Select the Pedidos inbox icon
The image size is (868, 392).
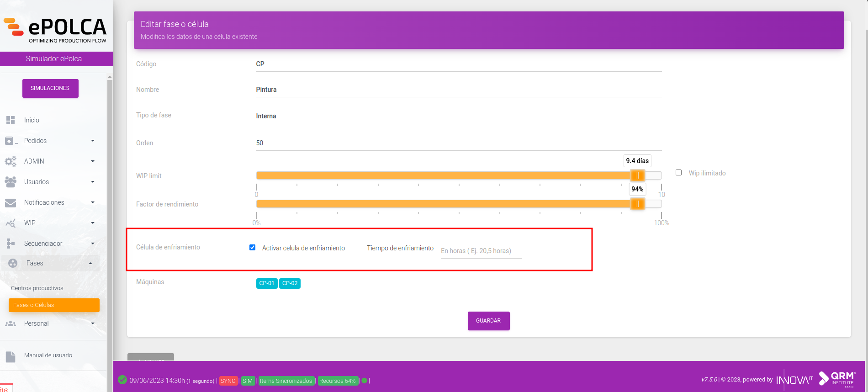click(x=11, y=141)
